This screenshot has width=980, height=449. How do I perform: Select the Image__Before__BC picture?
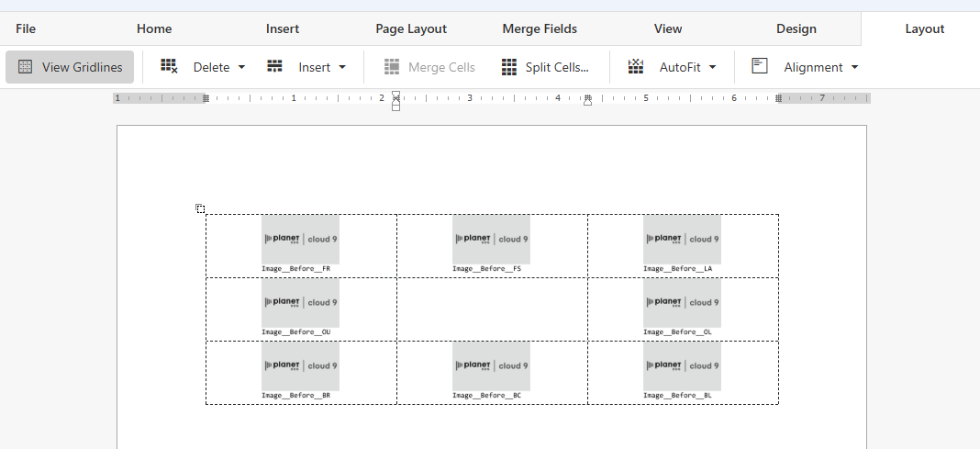coord(491,366)
